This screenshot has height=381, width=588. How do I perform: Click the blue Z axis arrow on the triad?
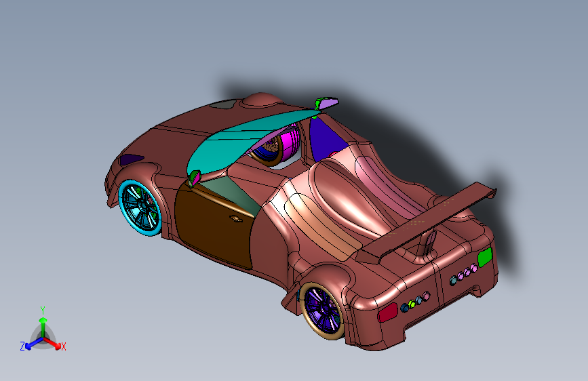[x=33, y=343]
